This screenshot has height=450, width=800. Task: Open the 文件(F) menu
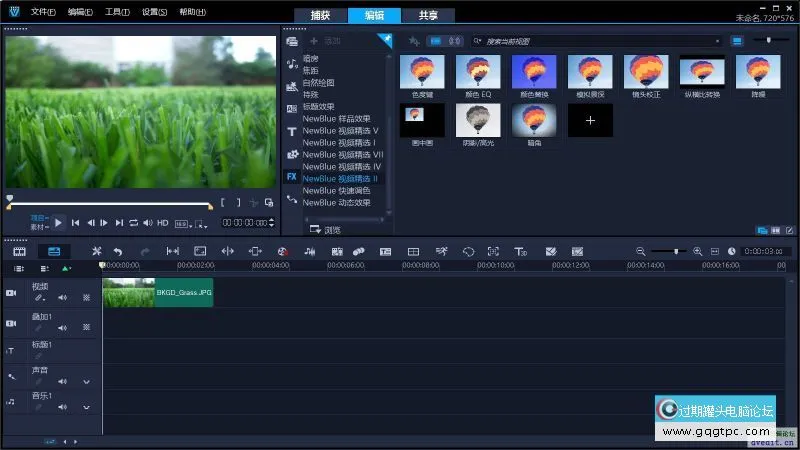point(43,11)
